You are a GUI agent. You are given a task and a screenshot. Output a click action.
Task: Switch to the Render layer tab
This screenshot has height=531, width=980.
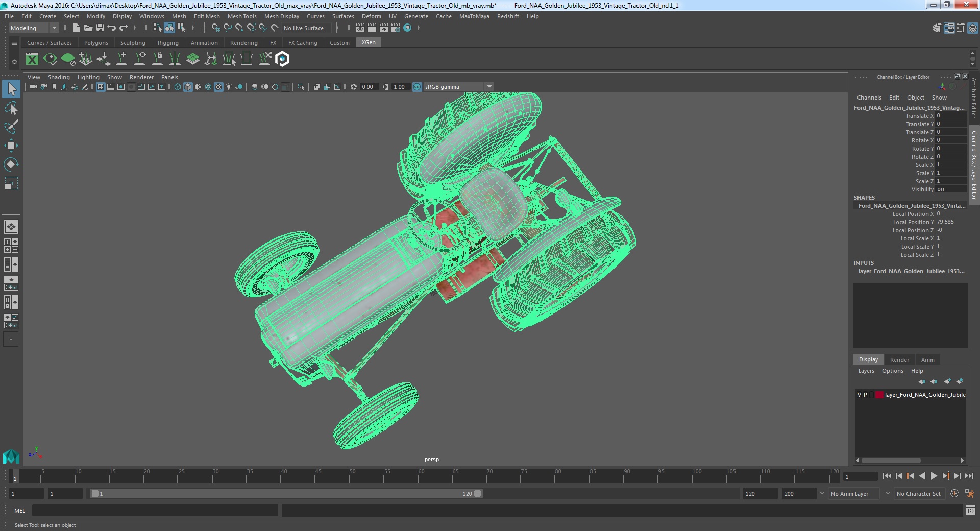point(899,360)
